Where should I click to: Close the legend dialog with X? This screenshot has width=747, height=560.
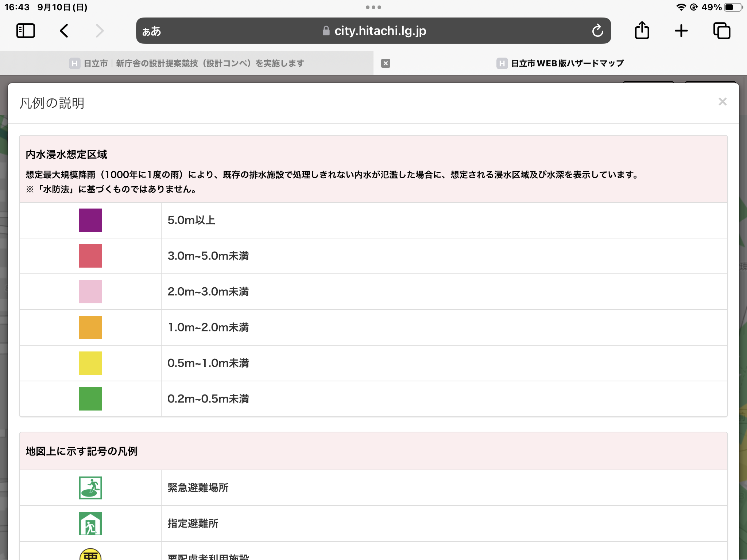coord(722,102)
